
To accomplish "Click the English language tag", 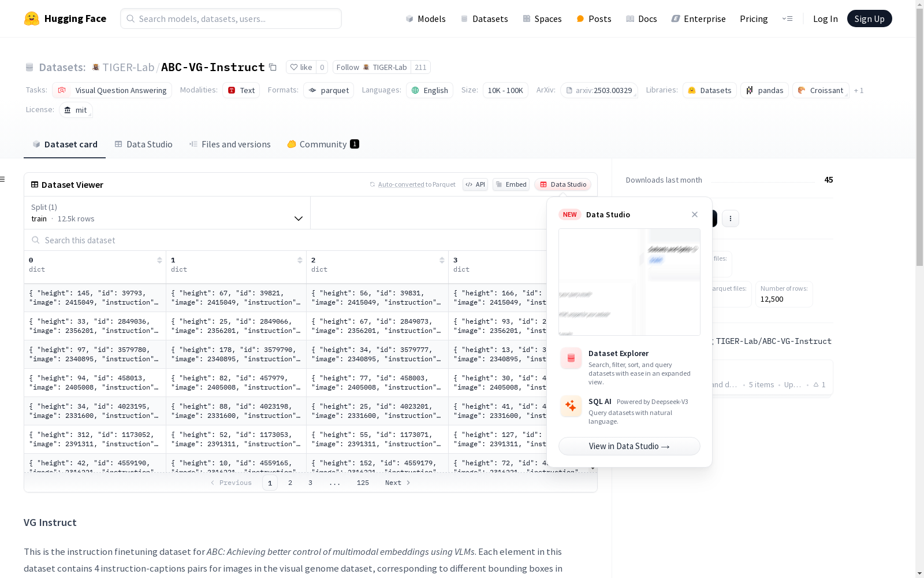I will coord(430,90).
